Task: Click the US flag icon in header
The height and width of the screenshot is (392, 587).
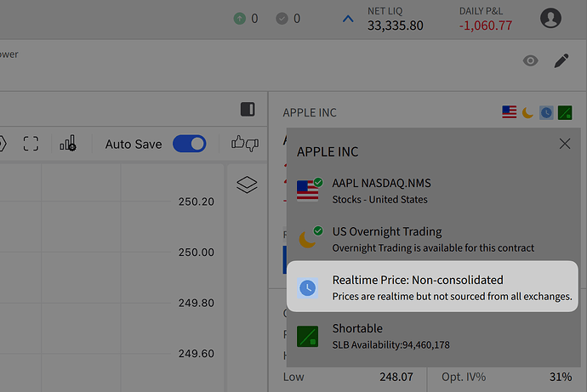Action: click(509, 112)
